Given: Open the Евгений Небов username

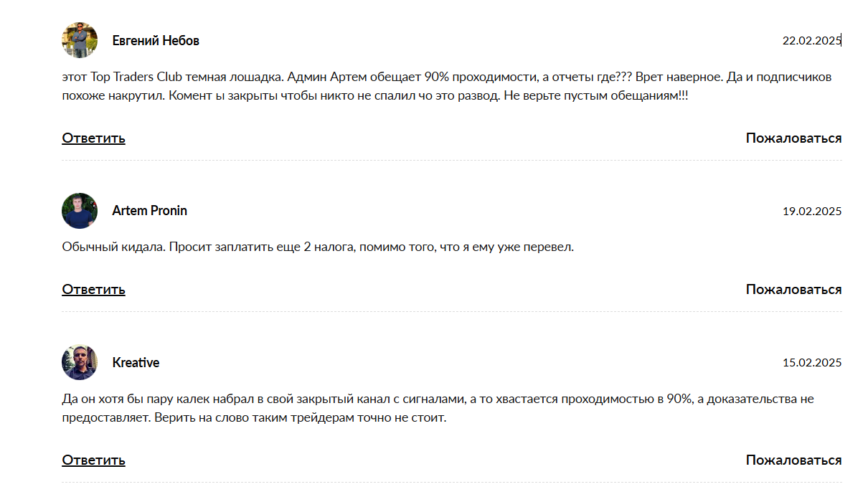Looking at the screenshot, I should pyautogui.click(x=156, y=41).
